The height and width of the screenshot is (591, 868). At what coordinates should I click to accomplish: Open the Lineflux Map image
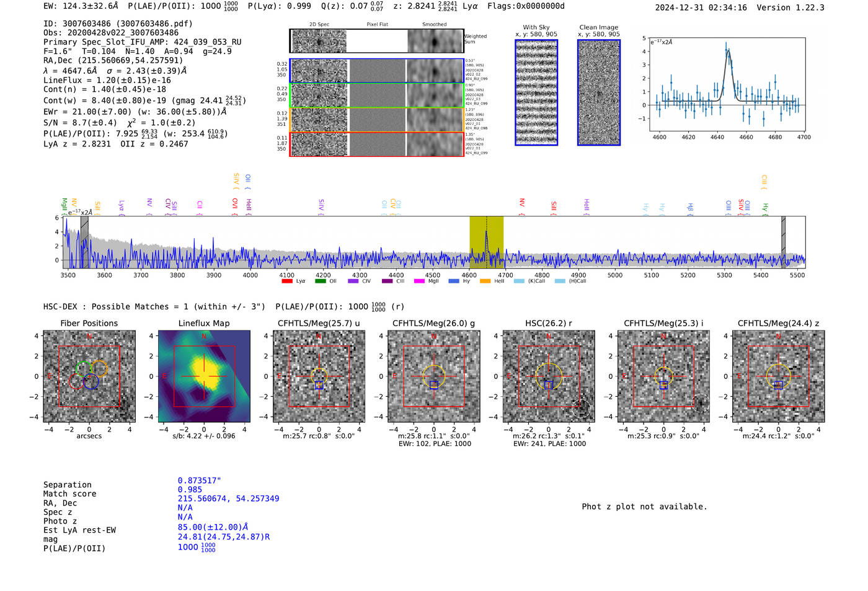(x=204, y=376)
